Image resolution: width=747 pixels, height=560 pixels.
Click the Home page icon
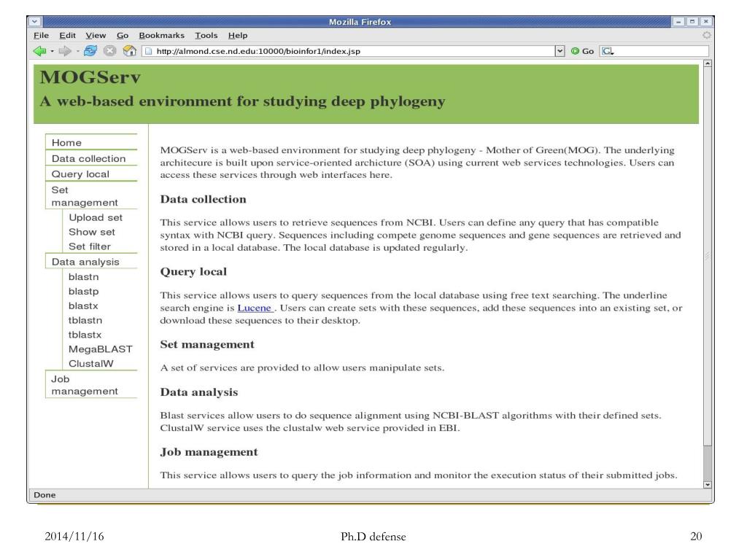[130, 51]
